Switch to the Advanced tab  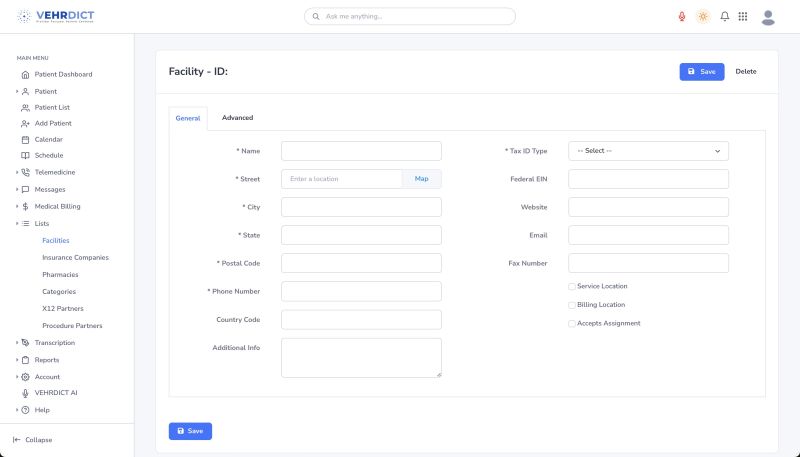[x=237, y=118]
